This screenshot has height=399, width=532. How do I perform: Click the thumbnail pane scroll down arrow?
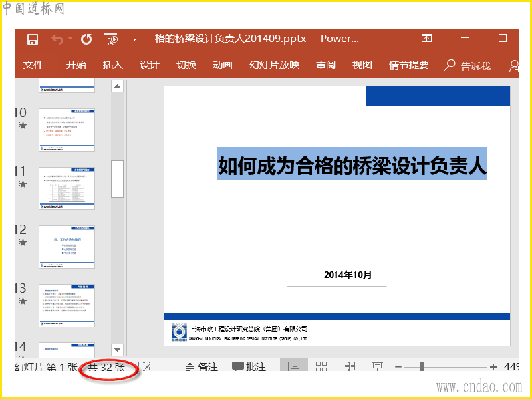(x=117, y=350)
